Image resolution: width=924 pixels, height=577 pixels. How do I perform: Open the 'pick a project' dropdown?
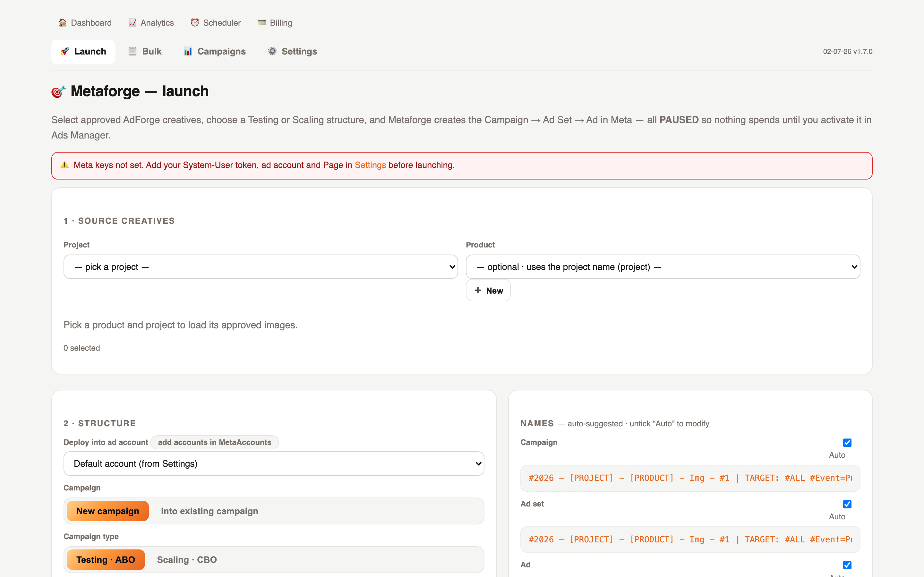pos(261,267)
